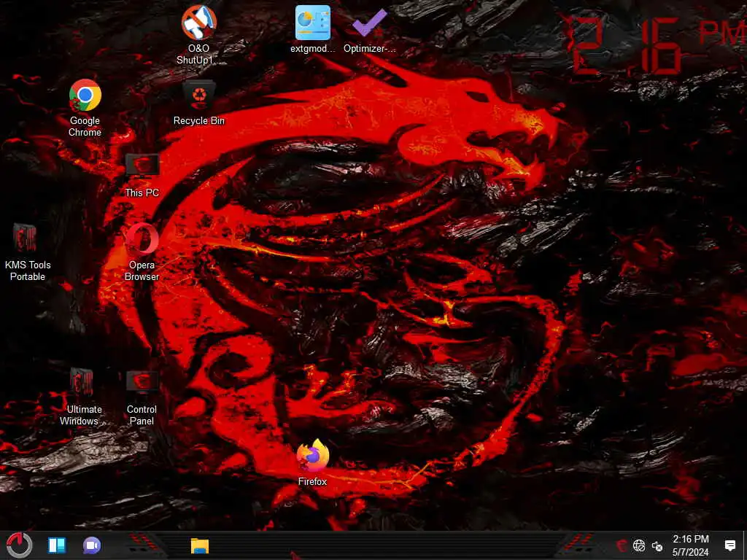
Task: Select the This PC desktop icon
Action: click(x=142, y=175)
